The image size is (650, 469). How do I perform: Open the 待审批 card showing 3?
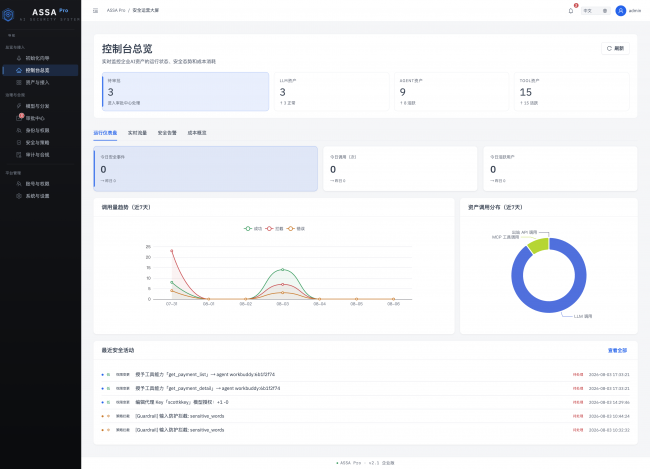point(185,92)
